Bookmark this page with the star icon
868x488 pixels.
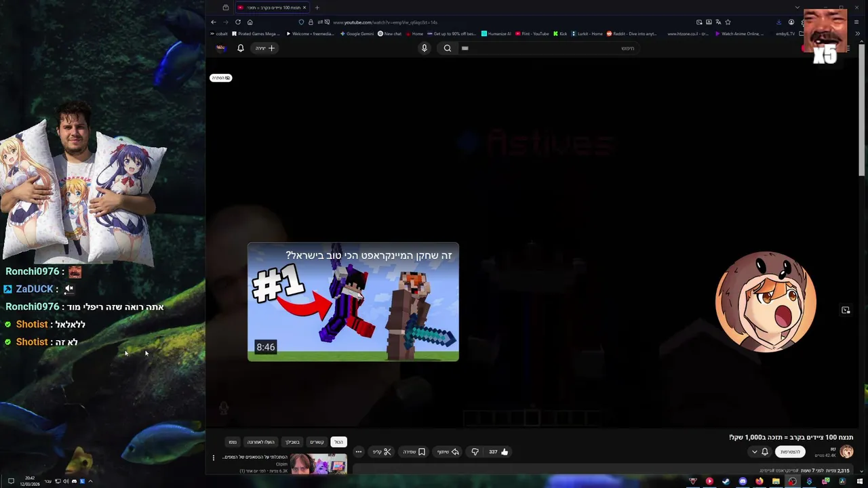(x=728, y=22)
